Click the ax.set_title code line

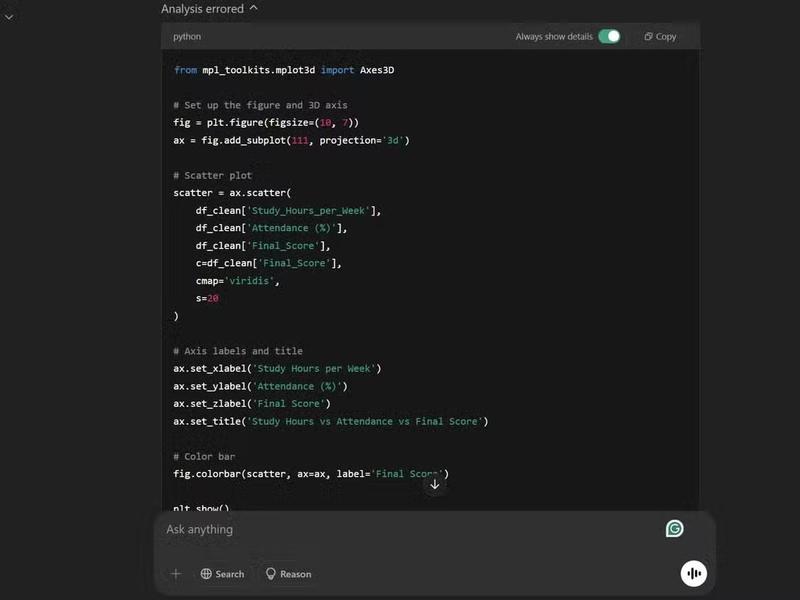(x=330, y=421)
